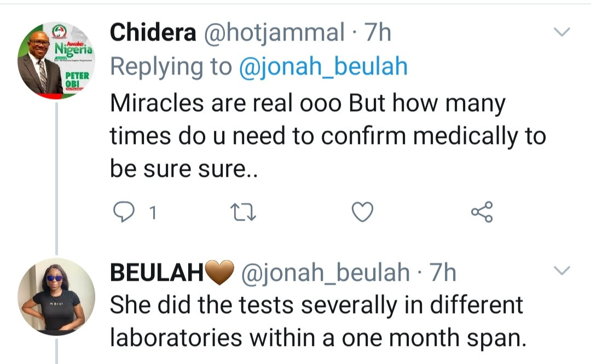Open the 7h timestamp on Chidera's tweet
The width and height of the screenshot is (591, 364).
coord(378,33)
